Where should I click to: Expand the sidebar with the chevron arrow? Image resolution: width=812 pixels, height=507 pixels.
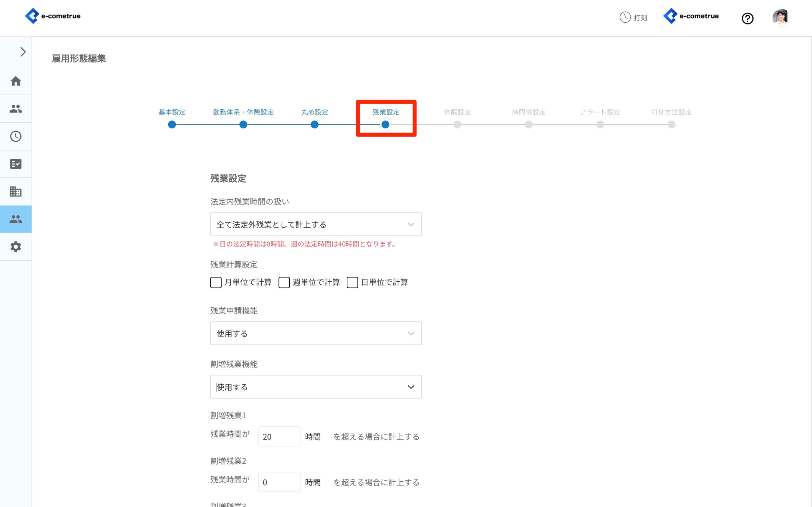click(23, 52)
